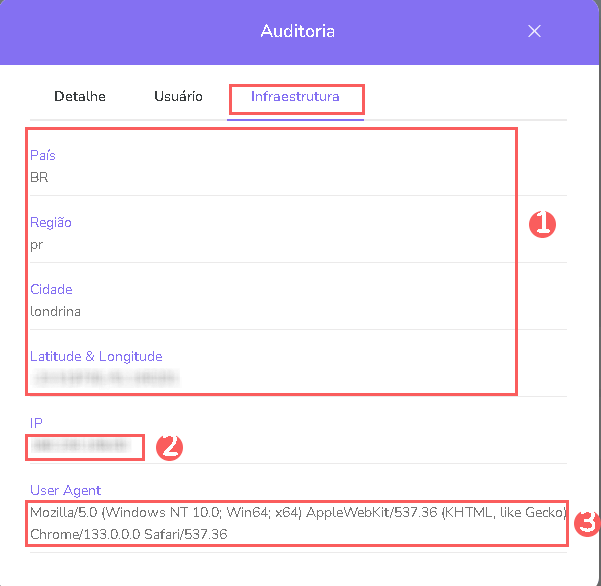The height and width of the screenshot is (586, 601).
Task: Click the User Agent label
Action: click(x=66, y=490)
